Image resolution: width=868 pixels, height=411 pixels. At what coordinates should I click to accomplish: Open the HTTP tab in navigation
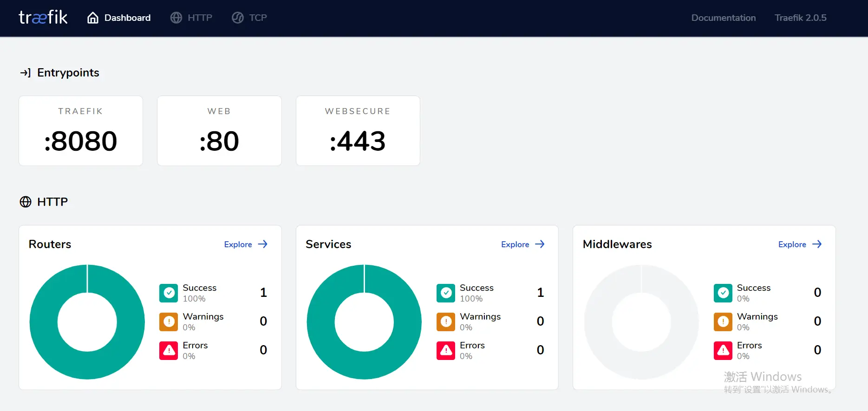tap(191, 18)
